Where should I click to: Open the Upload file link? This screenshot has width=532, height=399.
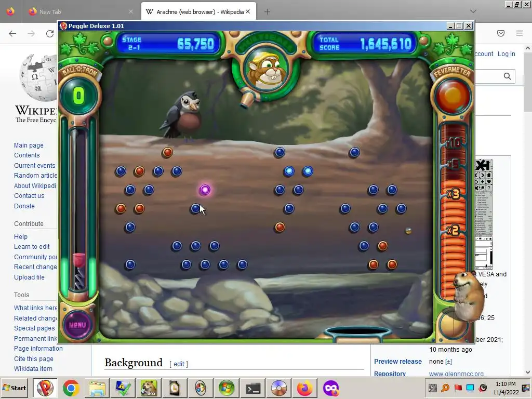(x=29, y=277)
